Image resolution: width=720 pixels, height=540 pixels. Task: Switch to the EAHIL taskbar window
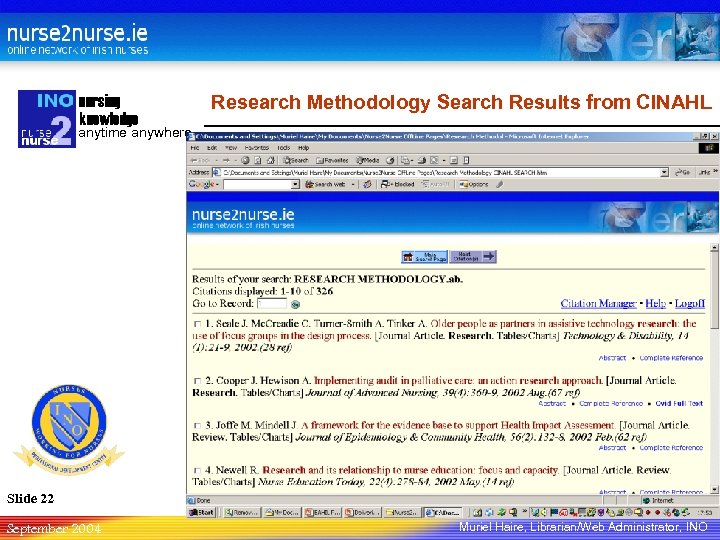click(322, 512)
